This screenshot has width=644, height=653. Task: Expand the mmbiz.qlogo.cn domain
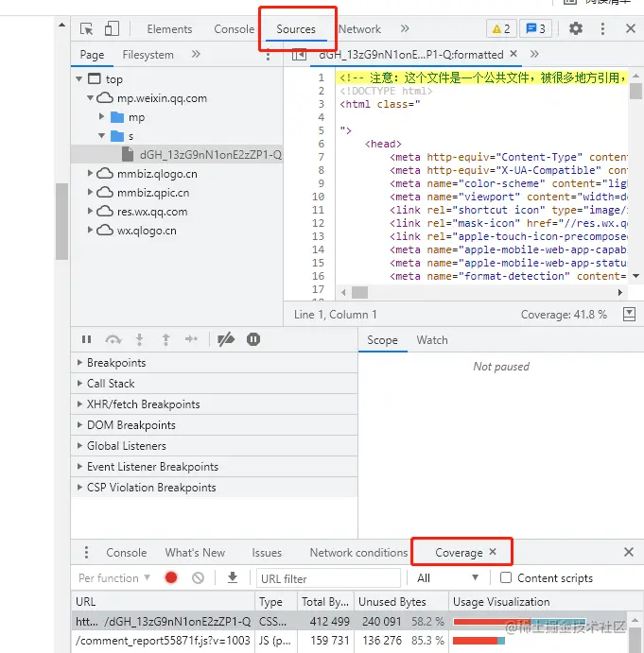[90, 173]
